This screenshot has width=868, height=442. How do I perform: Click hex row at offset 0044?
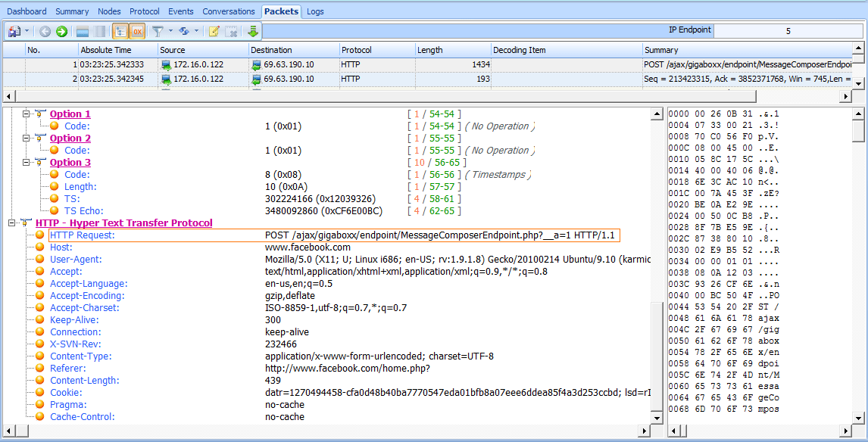click(x=724, y=308)
